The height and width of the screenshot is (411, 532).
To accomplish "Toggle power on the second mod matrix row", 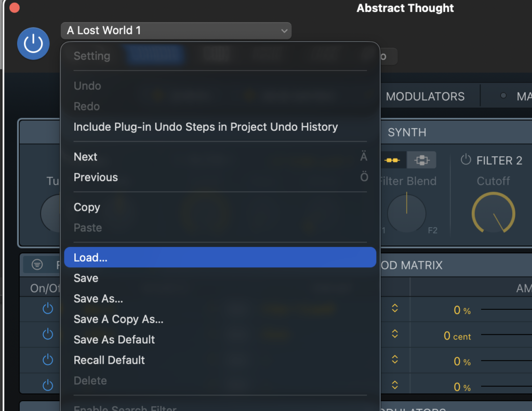I will [48, 334].
